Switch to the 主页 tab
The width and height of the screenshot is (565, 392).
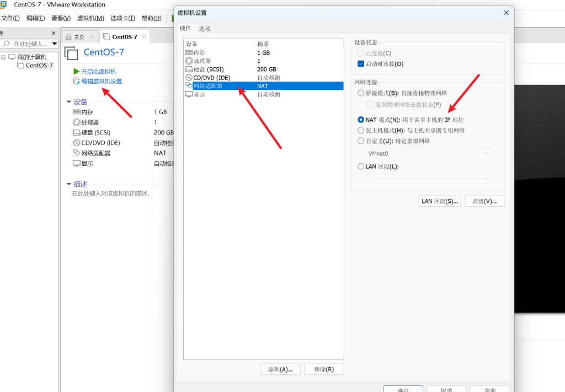[x=79, y=37]
